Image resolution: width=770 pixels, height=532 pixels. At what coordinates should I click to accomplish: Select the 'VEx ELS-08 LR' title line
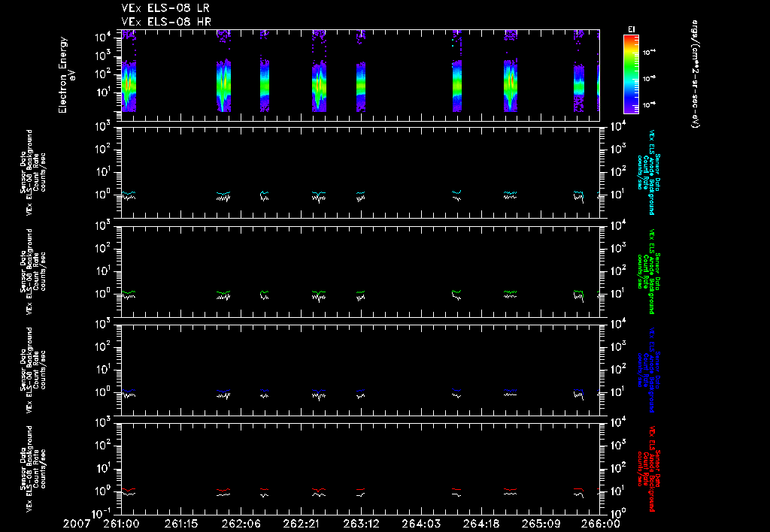coord(165,8)
